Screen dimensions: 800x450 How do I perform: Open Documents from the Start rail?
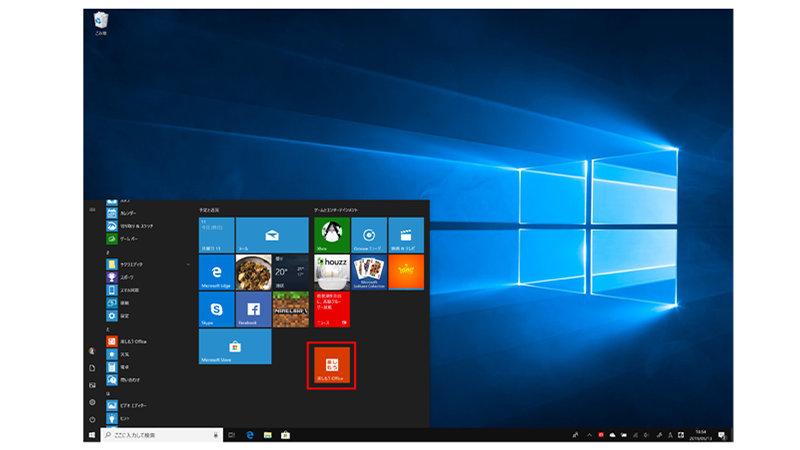pos(92,368)
